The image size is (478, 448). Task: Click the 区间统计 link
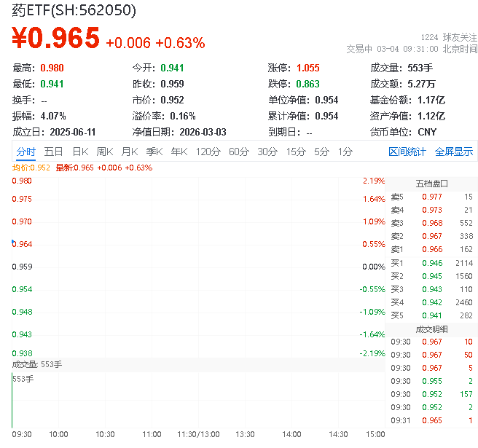[407, 152]
